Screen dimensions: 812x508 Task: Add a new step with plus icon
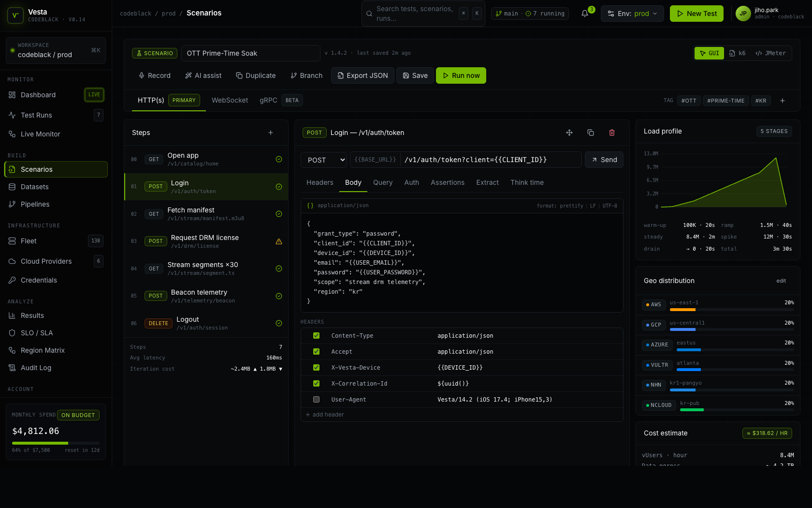coord(271,133)
